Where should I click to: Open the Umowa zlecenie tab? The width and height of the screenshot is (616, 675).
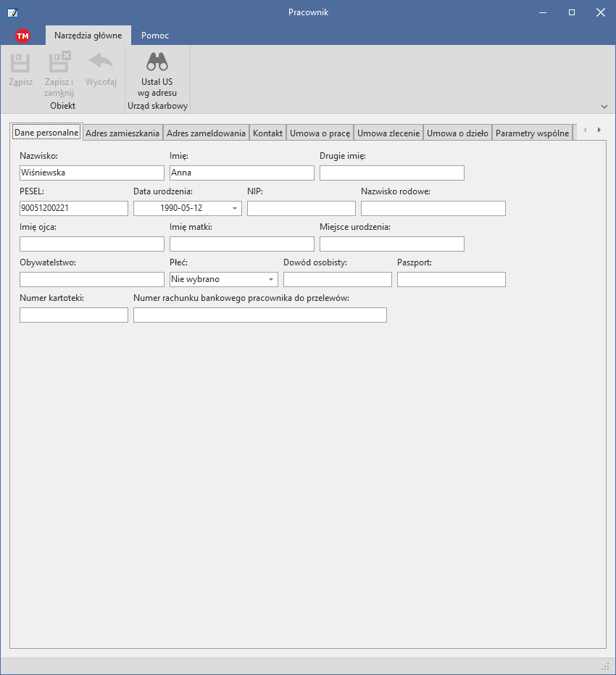click(388, 133)
